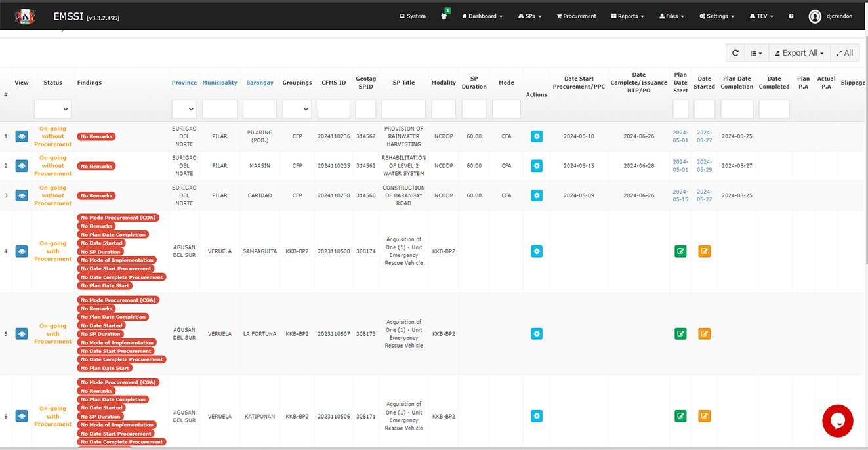This screenshot has height=450, width=868.
Task: Open the Status filter dropdown
Action: [x=52, y=109]
